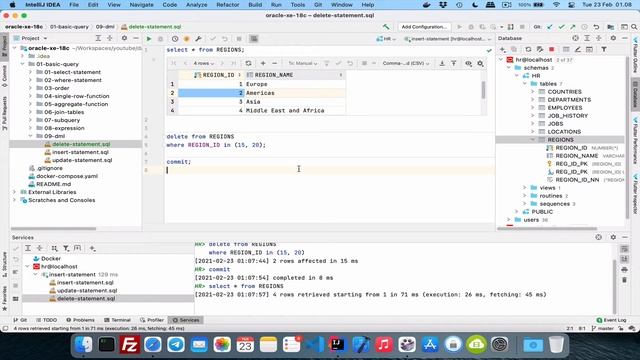The width and height of the screenshot is (640, 360).
Task: Collapse hr@localhost in Services tree
Action: [28, 267]
